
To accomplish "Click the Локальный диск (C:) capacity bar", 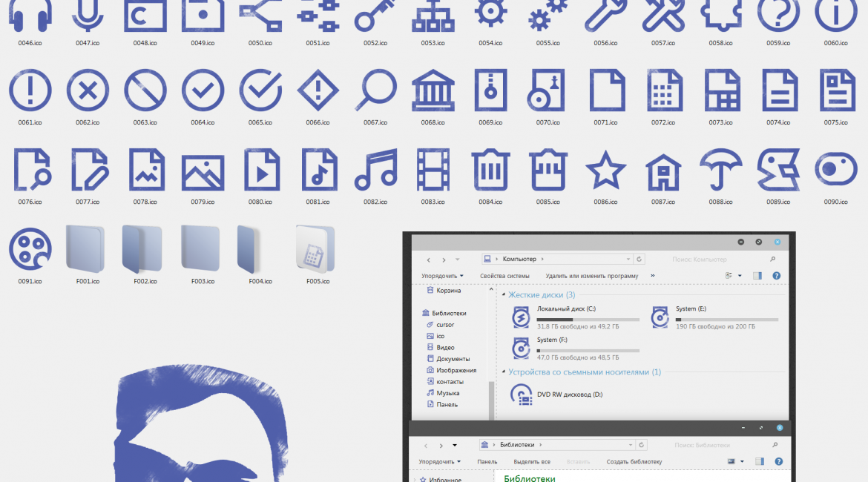I will pos(588,320).
